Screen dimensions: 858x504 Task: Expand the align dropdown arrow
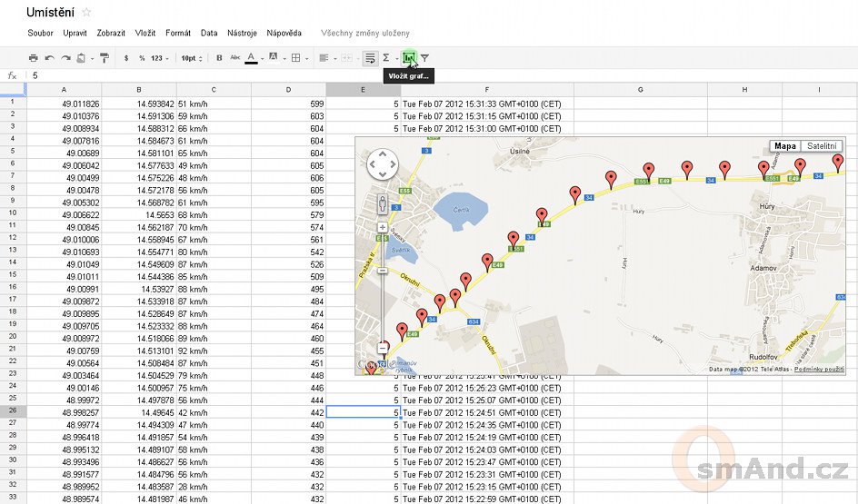(334, 58)
